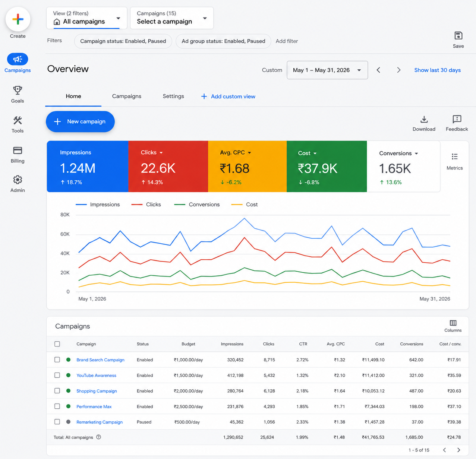Click the Add filter button

(x=287, y=41)
